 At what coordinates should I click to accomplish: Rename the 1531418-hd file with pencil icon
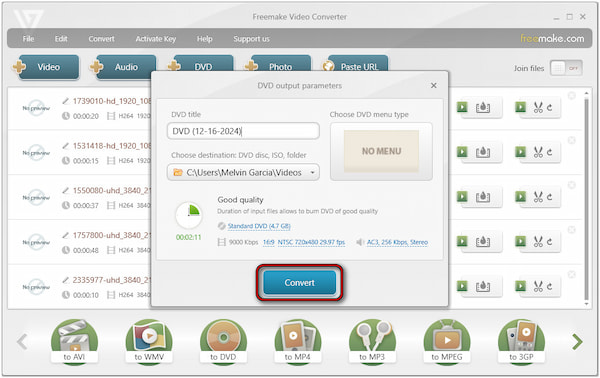pyautogui.click(x=65, y=146)
